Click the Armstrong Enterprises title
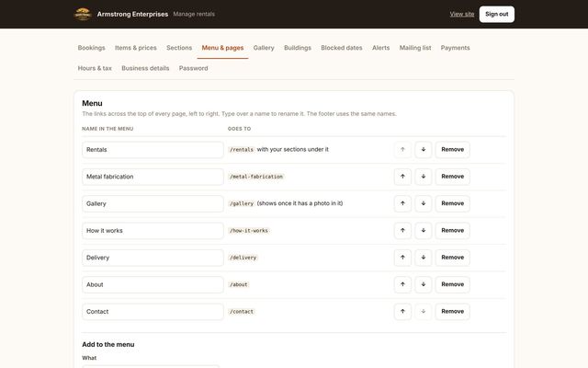The image size is (588, 368). (x=132, y=15)
